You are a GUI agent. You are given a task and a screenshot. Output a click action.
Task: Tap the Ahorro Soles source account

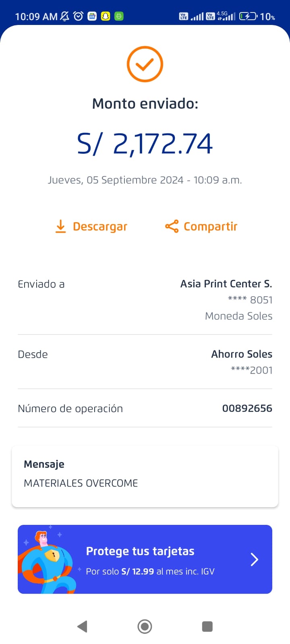point(242,354)
